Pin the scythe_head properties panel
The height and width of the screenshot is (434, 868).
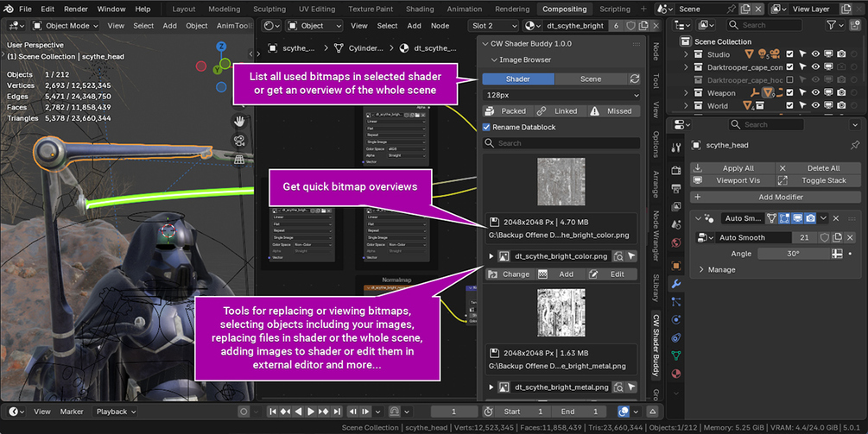click(855, 145)
